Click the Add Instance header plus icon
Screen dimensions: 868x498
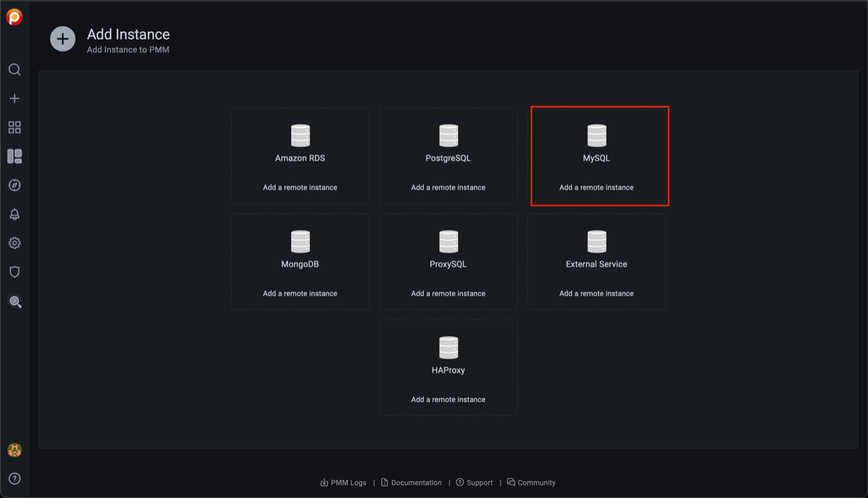[x=63, y=39]
